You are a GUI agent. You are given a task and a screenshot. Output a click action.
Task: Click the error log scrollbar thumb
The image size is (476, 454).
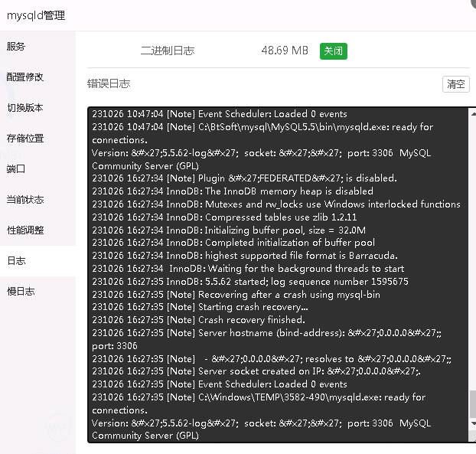[473, 404]
